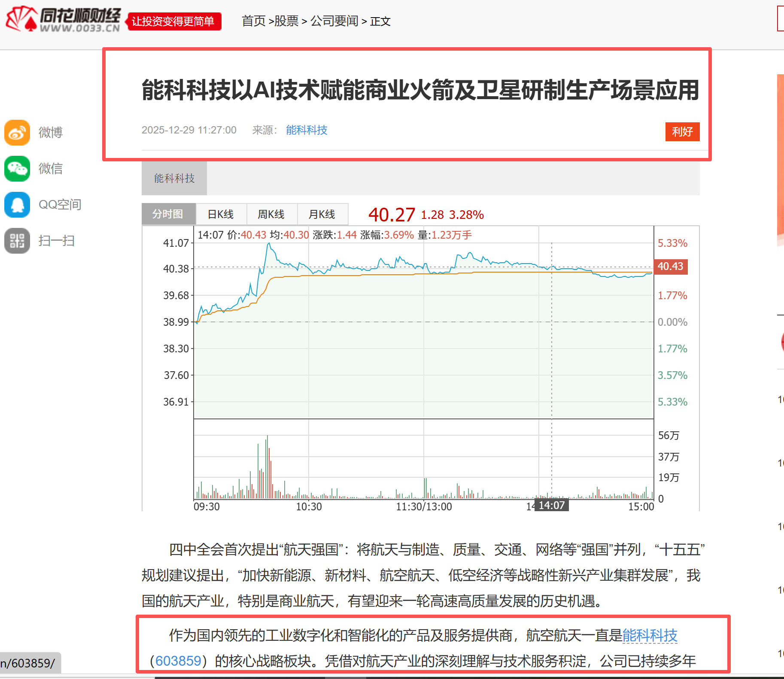Click the 均:40.30 average price value
Screen dimensions: 784x679
[289, 235]
